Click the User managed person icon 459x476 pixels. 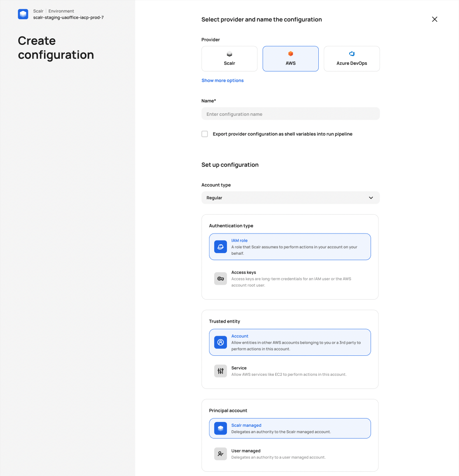coord(220,453)
